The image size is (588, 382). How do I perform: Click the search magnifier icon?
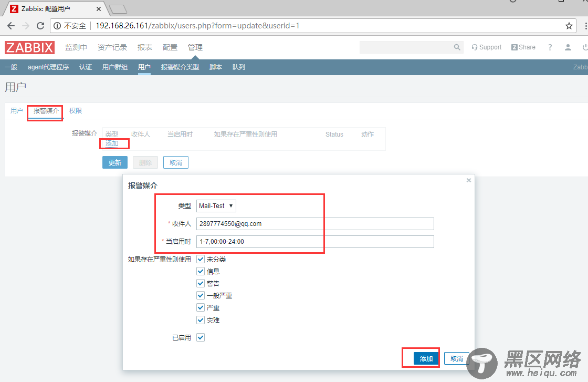point(457,47)
